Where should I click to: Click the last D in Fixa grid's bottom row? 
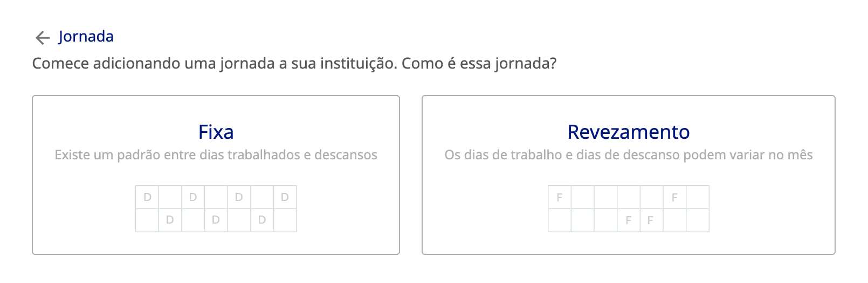point(262,220)
